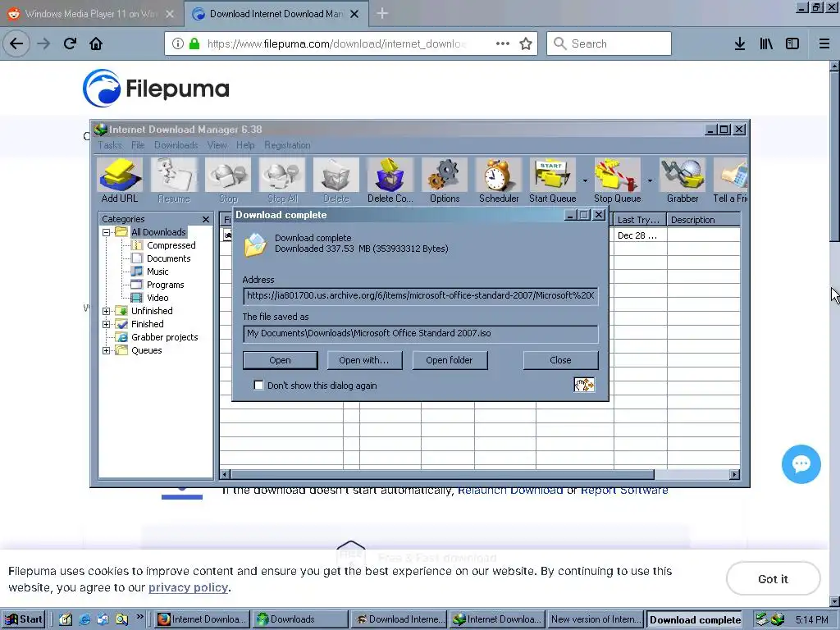Select the Programs category
Viewport: 840px width, 630px height.
tap(165, 285)
